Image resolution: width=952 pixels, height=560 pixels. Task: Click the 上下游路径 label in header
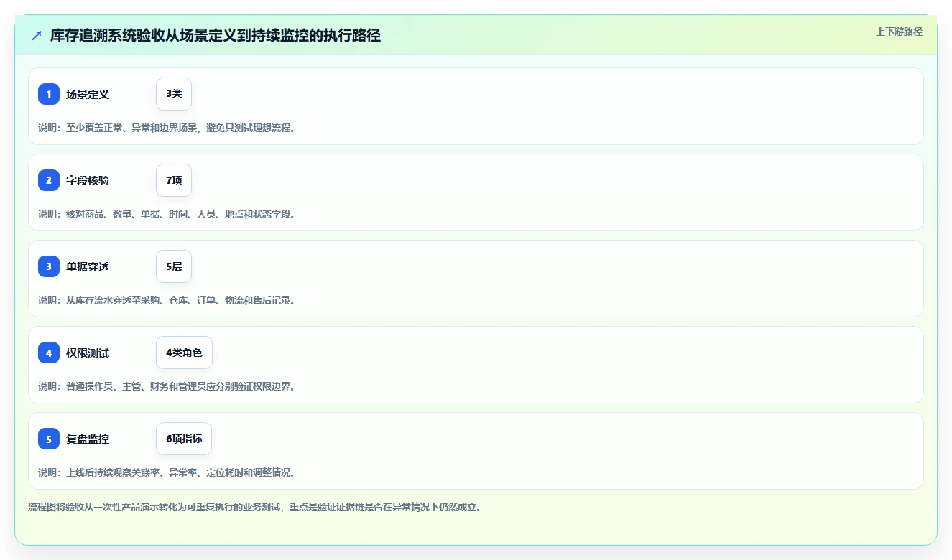pyautogui.click(x=899, y=32)
